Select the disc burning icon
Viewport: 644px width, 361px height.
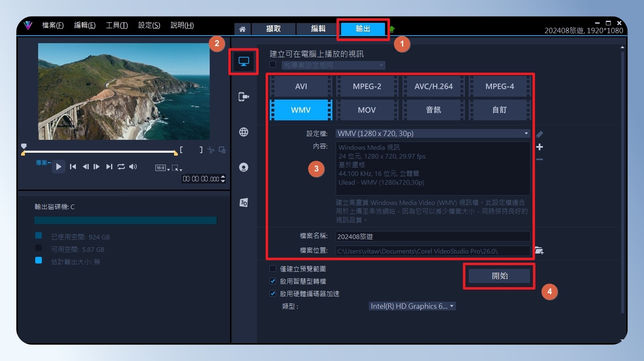244,167
